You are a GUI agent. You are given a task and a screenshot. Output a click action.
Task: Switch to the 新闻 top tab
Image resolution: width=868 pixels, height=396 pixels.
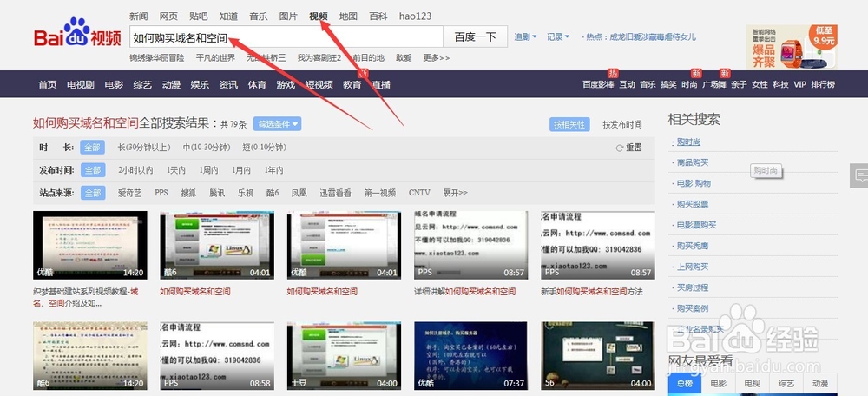click(x=138, y=16)
